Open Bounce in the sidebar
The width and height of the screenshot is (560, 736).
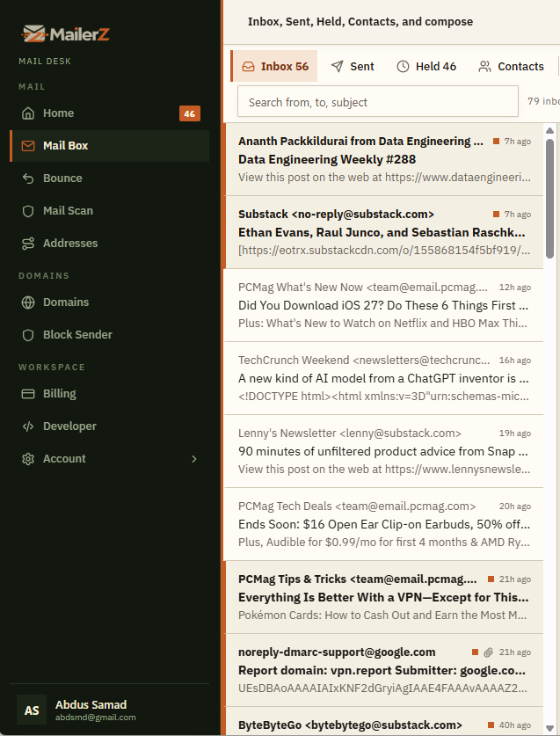[110, 179]
